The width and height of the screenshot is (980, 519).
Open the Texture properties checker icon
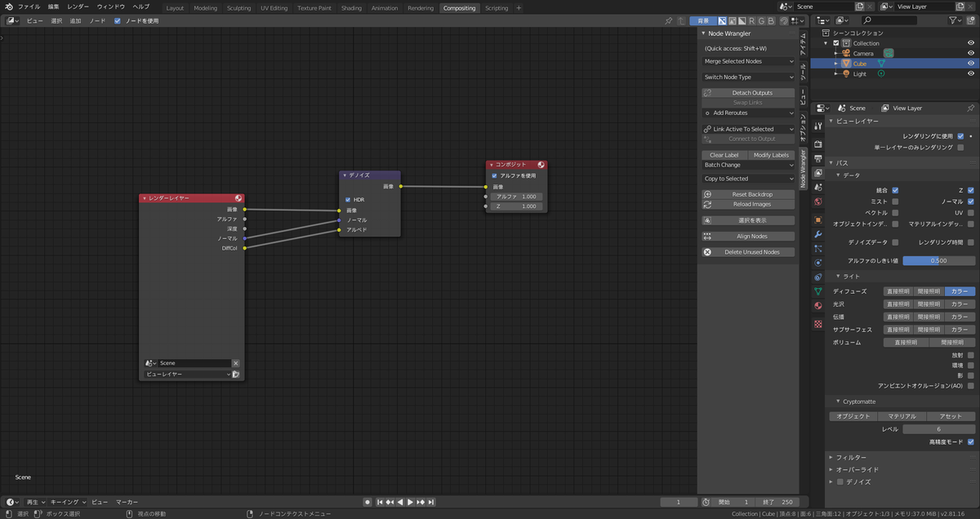coord(818,324)
